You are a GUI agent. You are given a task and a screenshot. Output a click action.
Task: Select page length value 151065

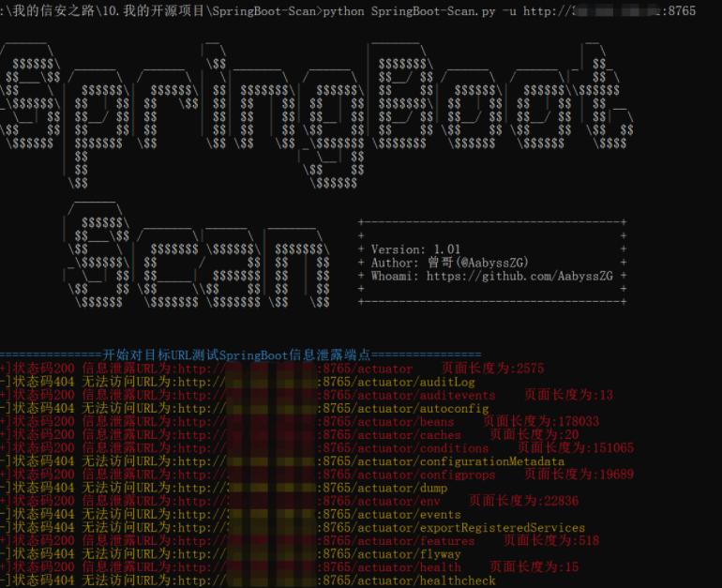(x=613, y=448)
